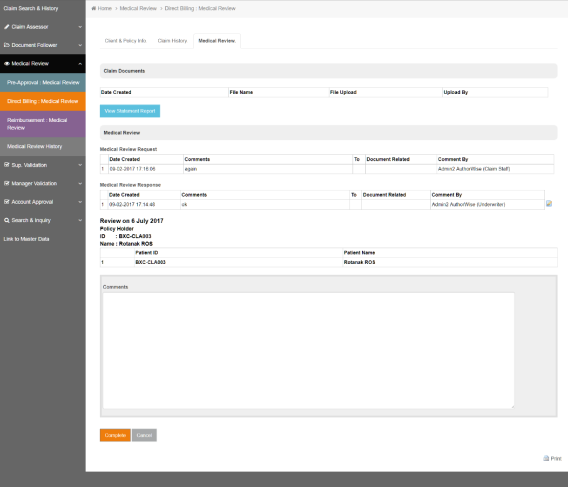This screenshot has height=487, width=568.
Task: Click the eye icon beside Medical Review
Action: tap(7, 64)
